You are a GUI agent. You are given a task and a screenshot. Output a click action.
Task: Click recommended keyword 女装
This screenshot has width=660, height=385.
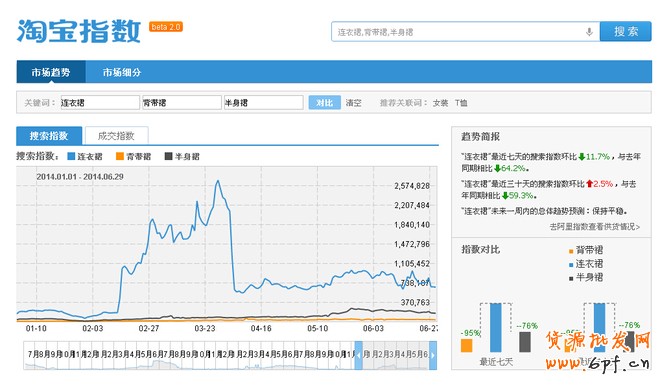pyautogui.click(x=440, y=103)
